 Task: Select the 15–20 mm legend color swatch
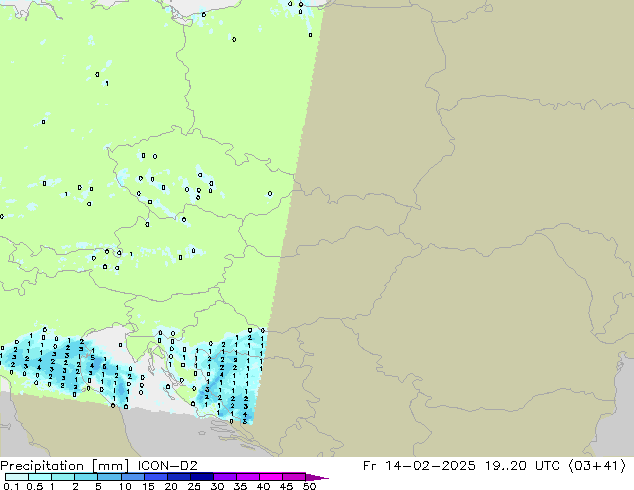pyautogui.click(x=155, y=477)
